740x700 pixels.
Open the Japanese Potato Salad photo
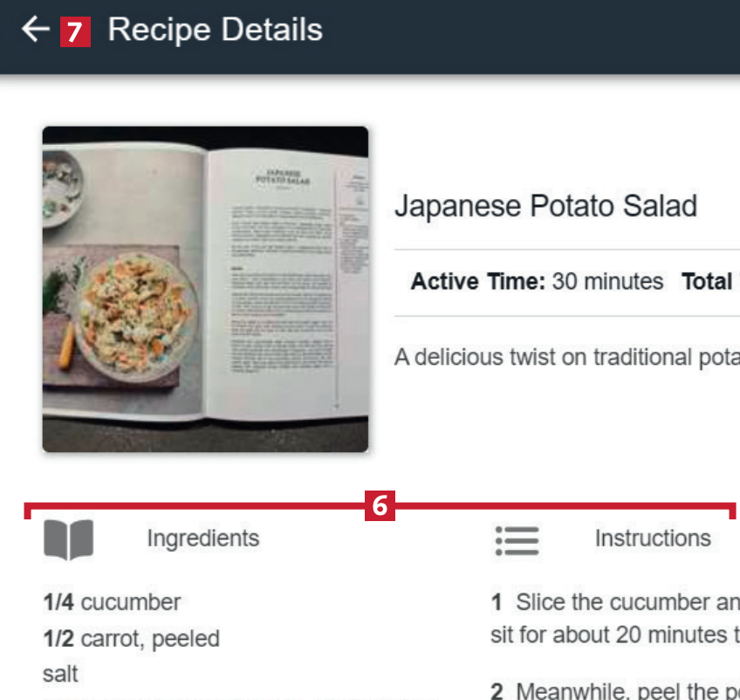tap(205, 289)
